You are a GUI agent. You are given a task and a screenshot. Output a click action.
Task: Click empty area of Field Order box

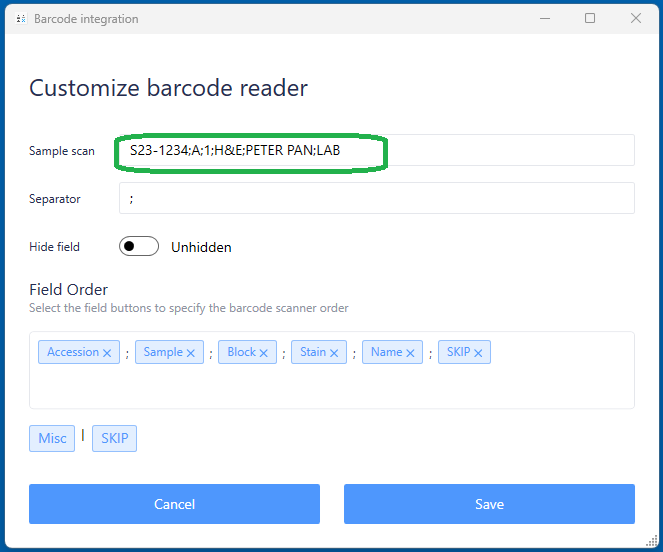pos(330,388)
